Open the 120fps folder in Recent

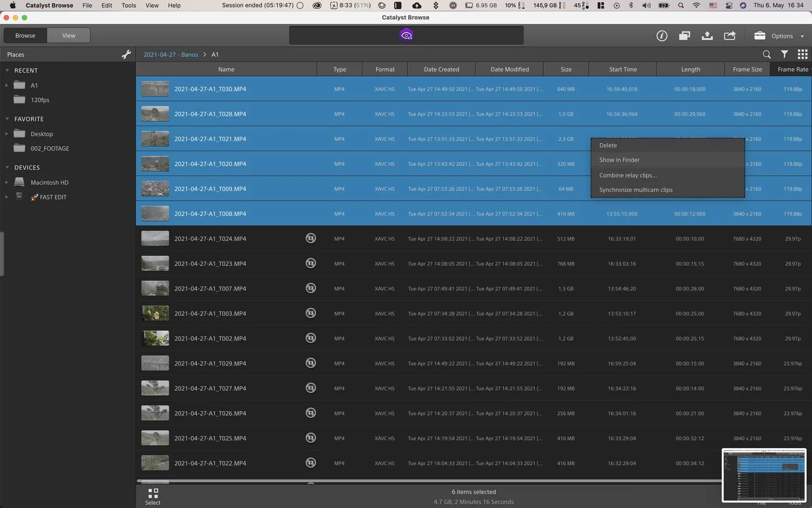click(x=40, y=100)
